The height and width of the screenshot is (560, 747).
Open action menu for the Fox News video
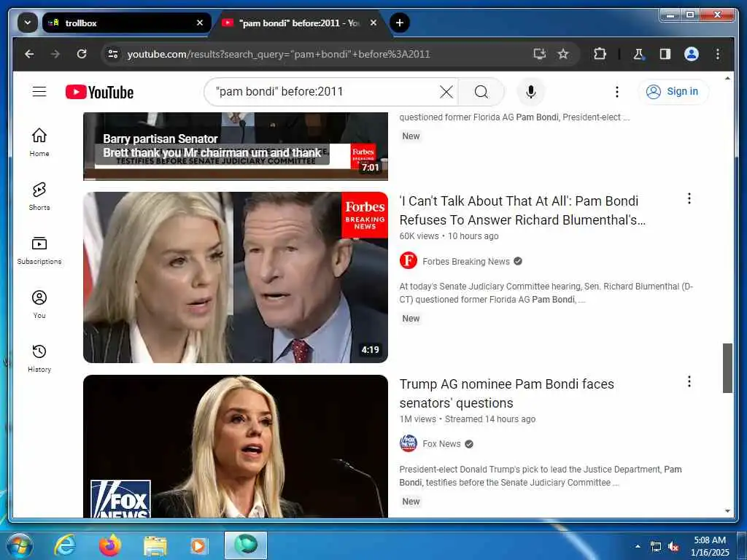pyautogui.click(x=689, y=381)
